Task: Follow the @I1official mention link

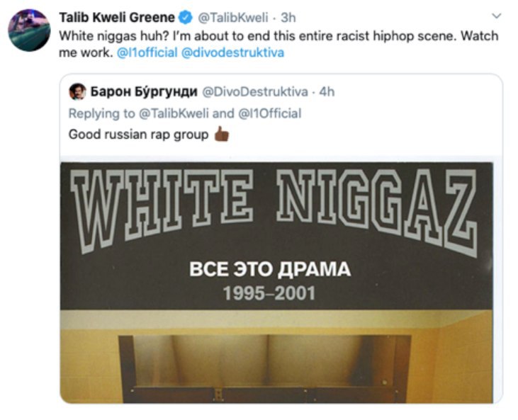Action: click(147, 52)
